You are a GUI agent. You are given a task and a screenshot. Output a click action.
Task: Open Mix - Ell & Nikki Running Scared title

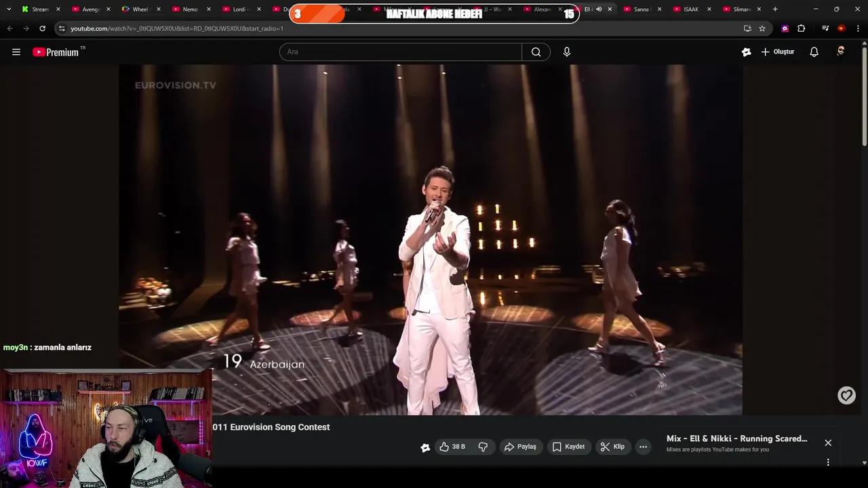(x=736, y=439)
